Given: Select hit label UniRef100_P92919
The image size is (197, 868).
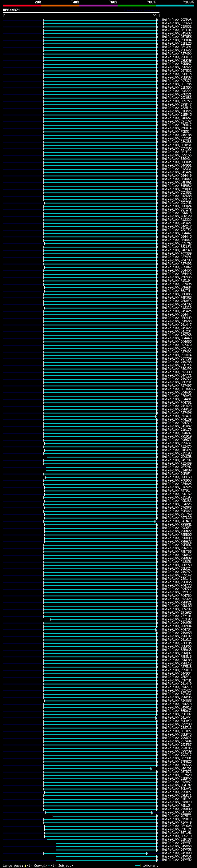Looking at the screenshot, I should pyautogui.click(x=176, y=436).
